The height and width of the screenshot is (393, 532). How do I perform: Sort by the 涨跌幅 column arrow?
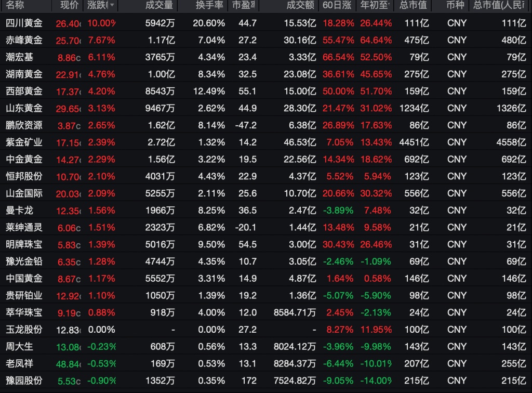(112, 5)
